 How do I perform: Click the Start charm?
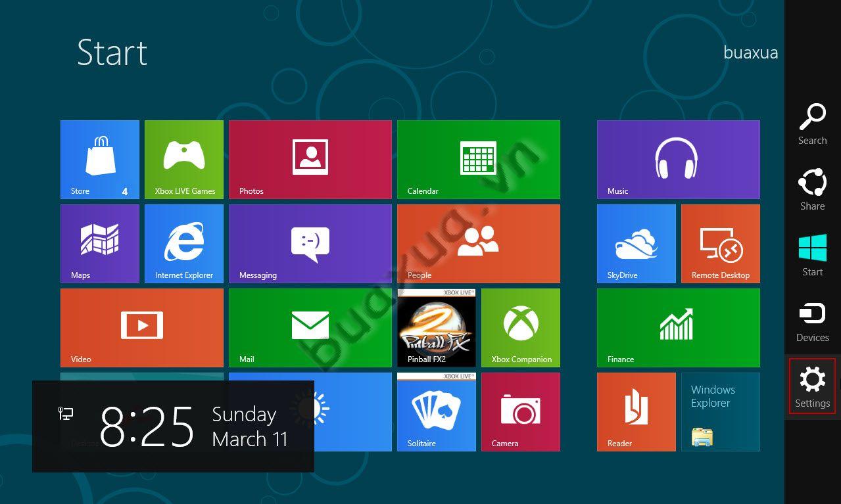(x=813, y=256)
